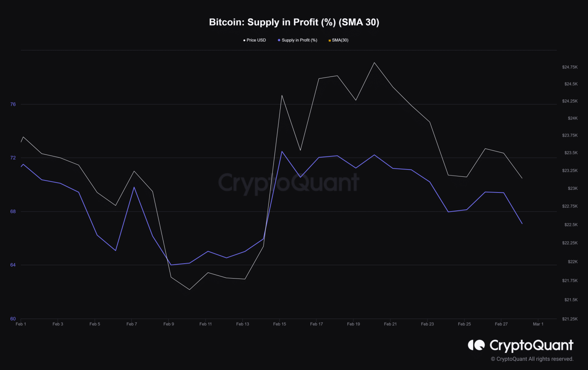The height and width of the screenshot is (370, 588).
Task: Click the white Price USD legend dot
Action: [x=244, y=40]
